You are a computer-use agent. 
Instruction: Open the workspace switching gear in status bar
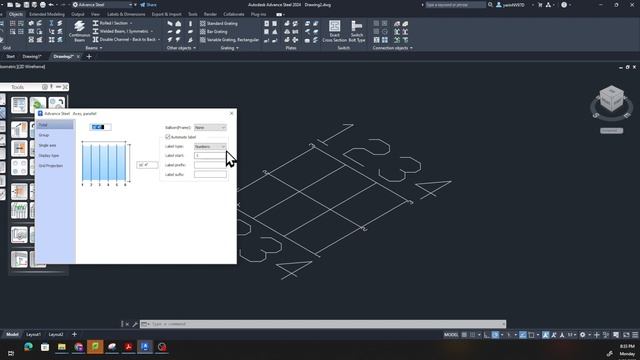(582, 335)
